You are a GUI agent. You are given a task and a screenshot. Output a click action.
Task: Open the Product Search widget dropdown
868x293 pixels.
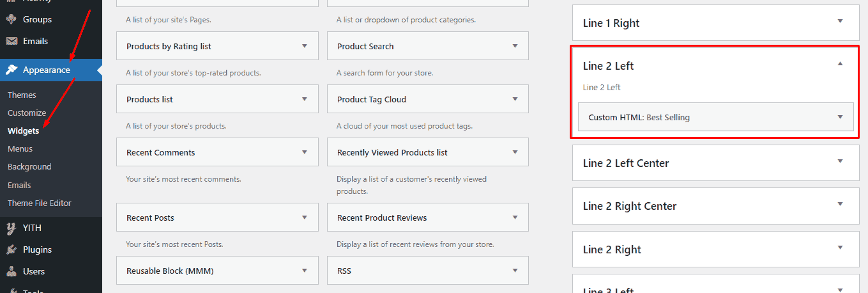pyautogui.click(x=515, y=46)
